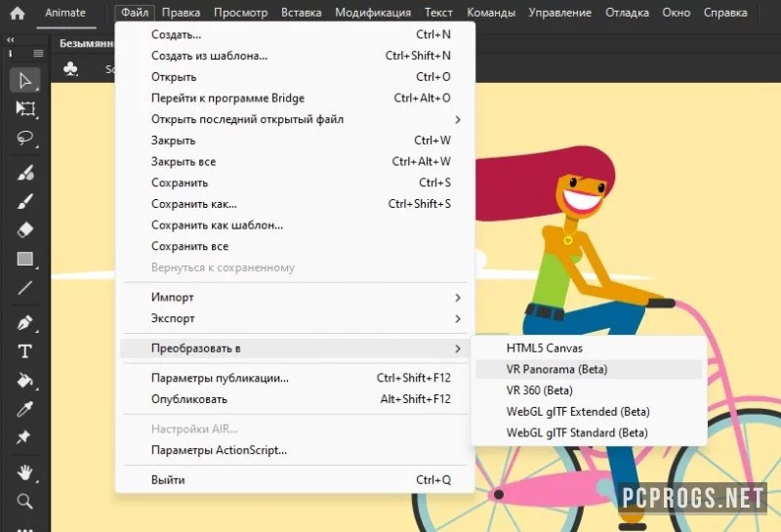Choose Закрыть все menu entry
This screenshot has height=532, width=781.
(x=295, y=162)
